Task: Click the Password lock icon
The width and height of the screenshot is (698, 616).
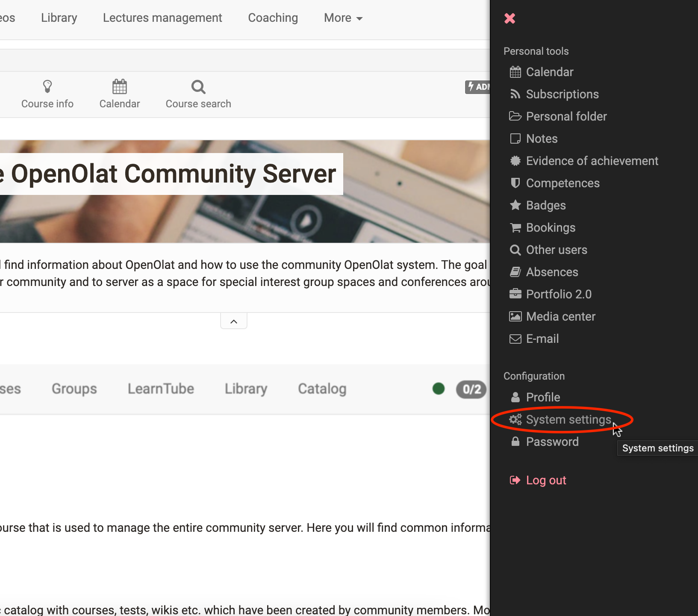Action: point(515,442)
